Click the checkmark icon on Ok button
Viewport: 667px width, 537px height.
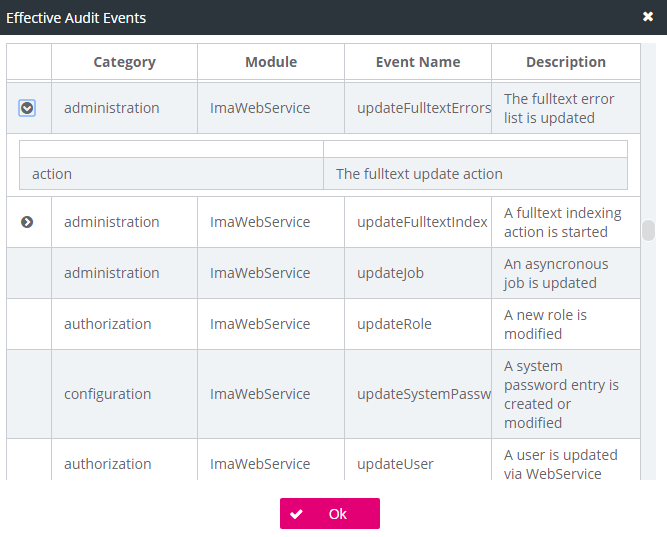(x=296, y=514)
